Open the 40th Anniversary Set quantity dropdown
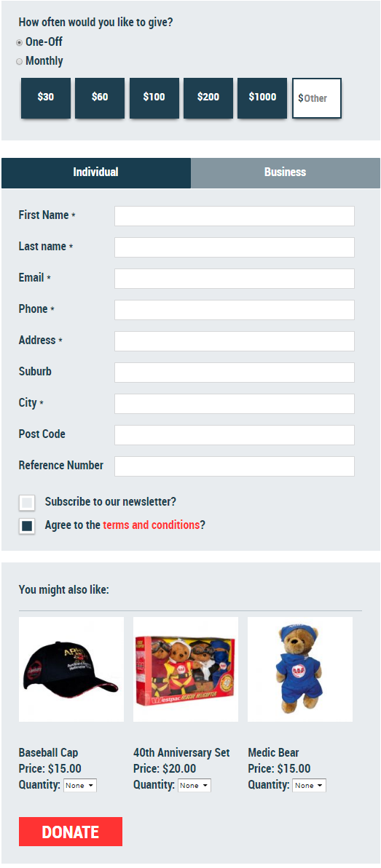 (194, 786)
